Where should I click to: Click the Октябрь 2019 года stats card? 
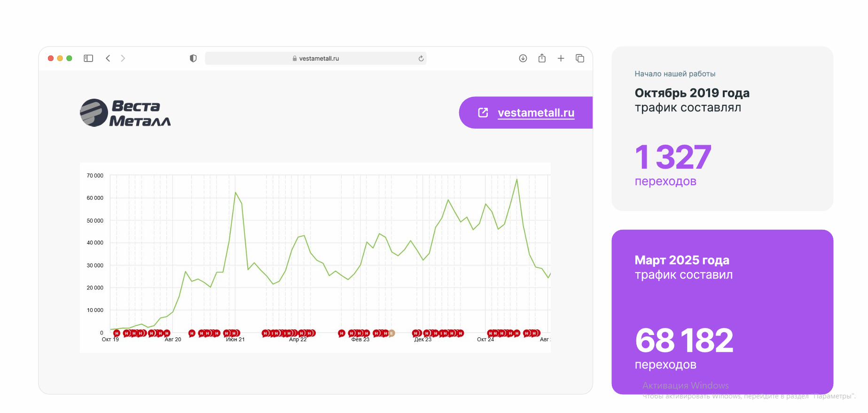pos(722,128)
